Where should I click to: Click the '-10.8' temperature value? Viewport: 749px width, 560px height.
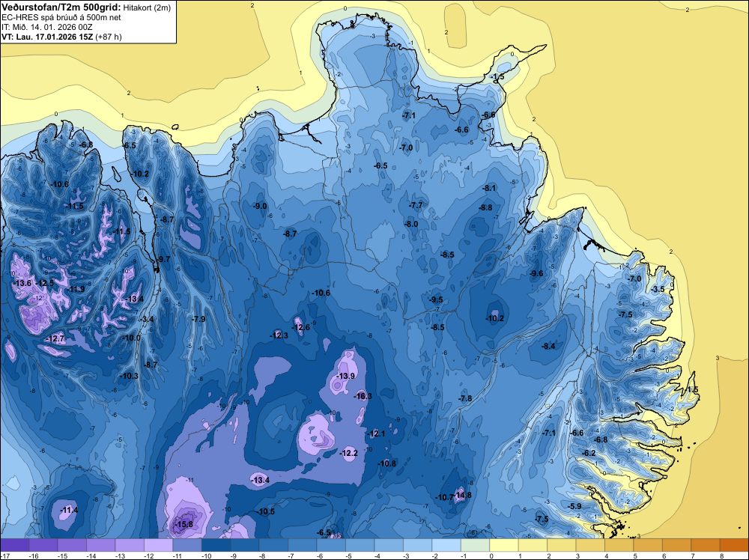tap(387, 463)
